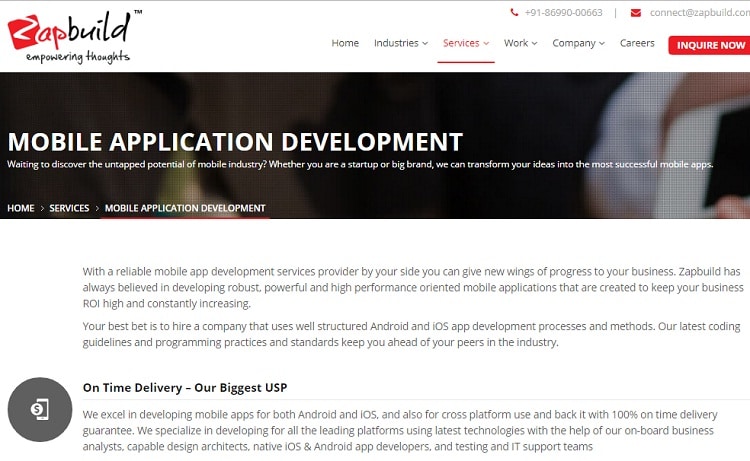
Task: Click the paragraph starting "With a reliable mobile app"
Action: point(413,287)
